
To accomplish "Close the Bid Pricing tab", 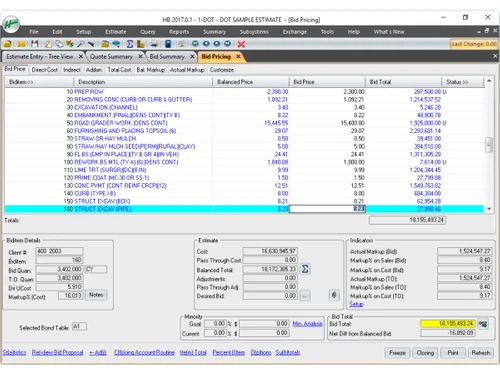I will (x=238, y=57).
